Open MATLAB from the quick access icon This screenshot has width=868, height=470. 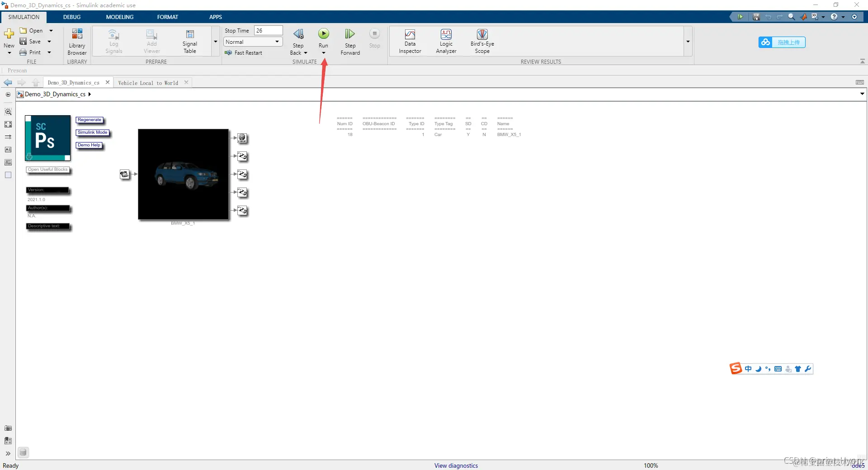tap(803, 17)
